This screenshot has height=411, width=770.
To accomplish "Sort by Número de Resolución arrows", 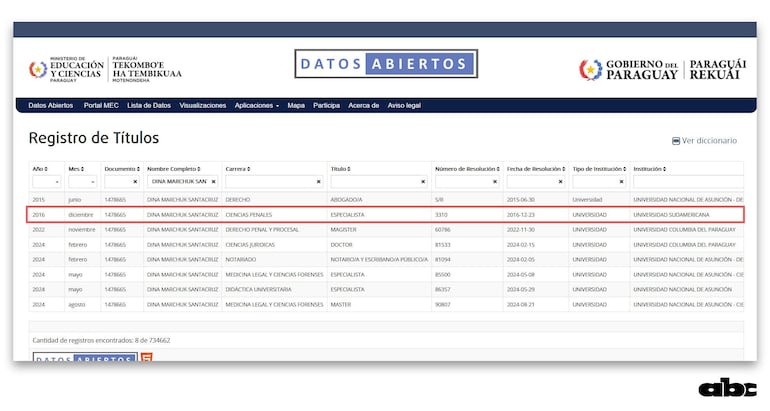I will click(498, 169).
